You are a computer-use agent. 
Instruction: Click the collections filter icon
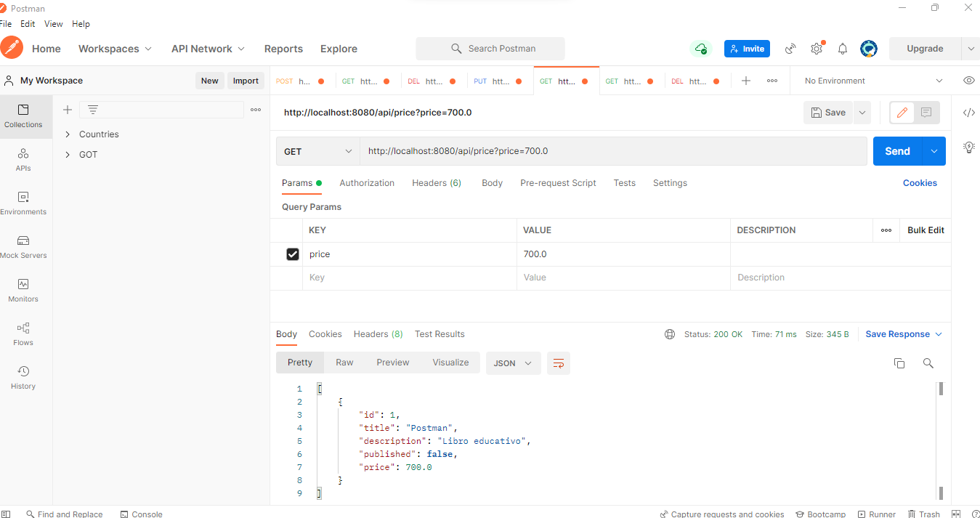tap(93, 110)
